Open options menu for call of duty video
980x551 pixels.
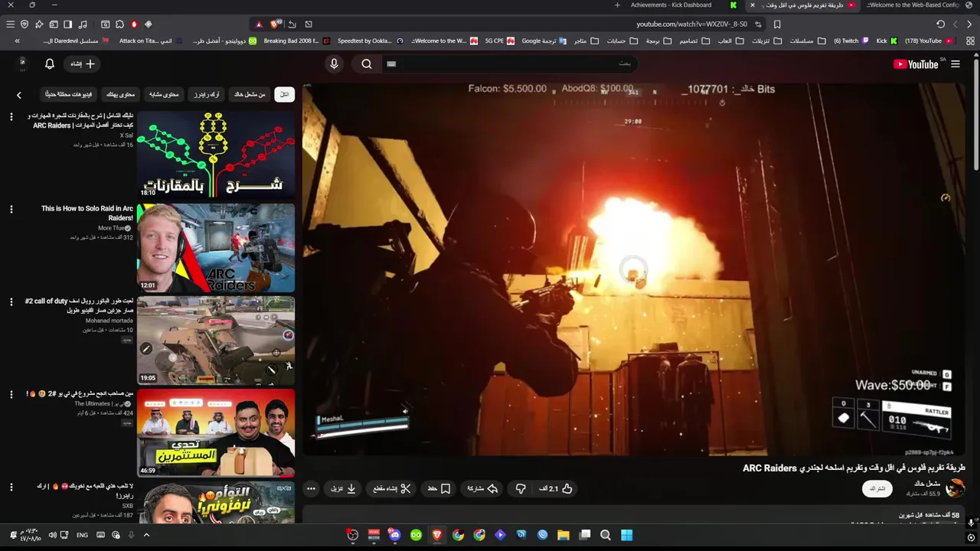tap(11, 302)
